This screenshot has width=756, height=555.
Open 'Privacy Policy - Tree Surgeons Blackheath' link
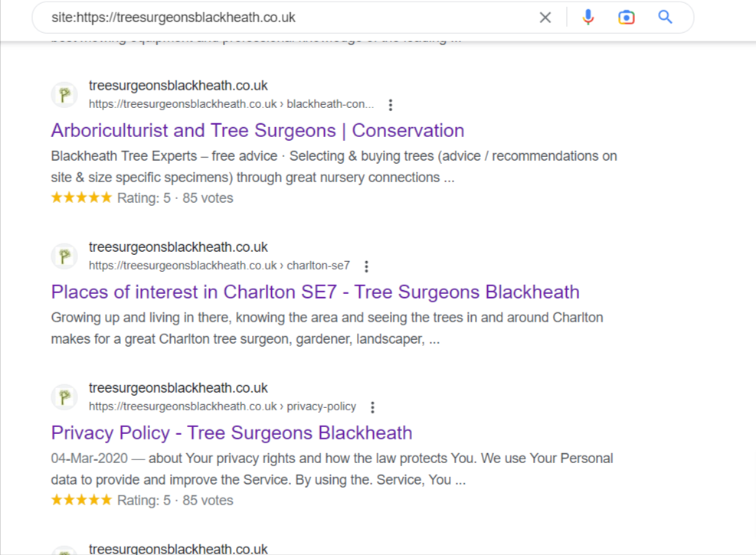[x=231, y=433]
